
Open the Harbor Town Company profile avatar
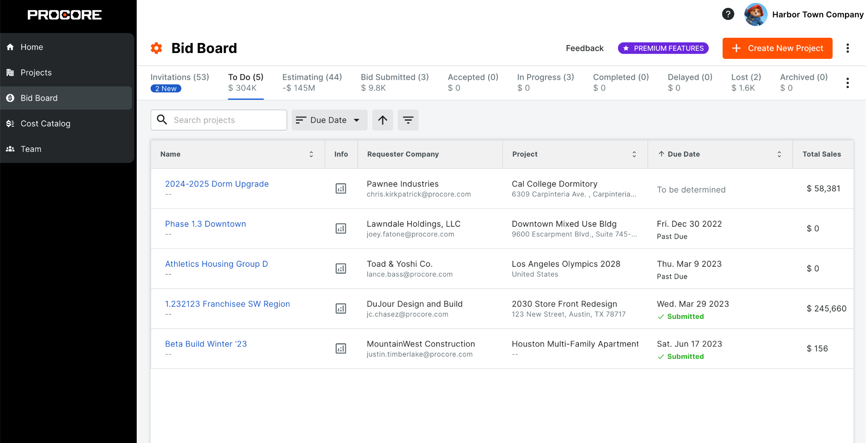755,14
